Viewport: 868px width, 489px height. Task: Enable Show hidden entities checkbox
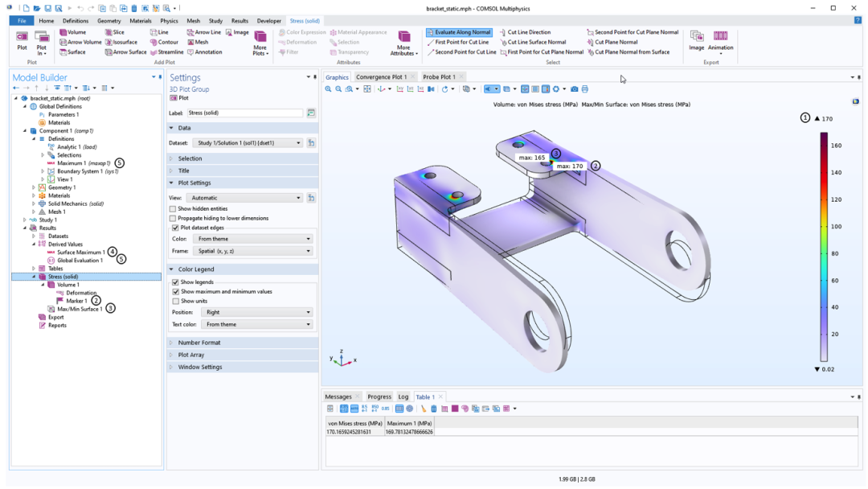coord(173,209)
